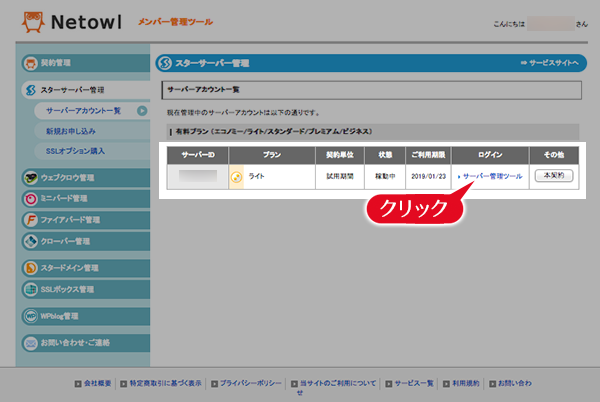
Task: Open サービス一覧 footer link
Action: (x=414, y=383)
